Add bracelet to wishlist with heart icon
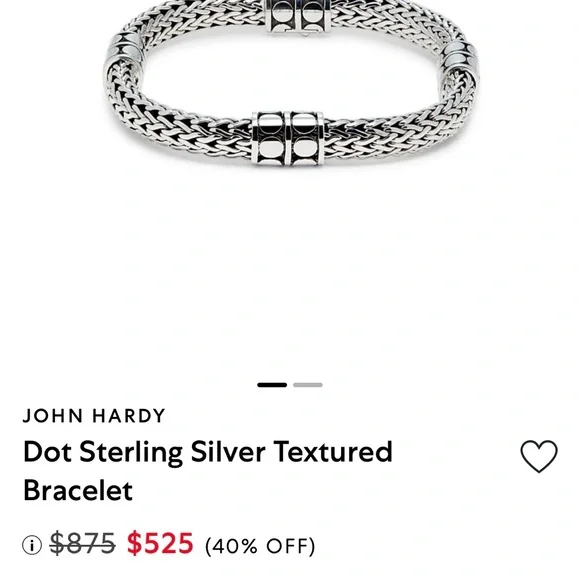The height and width of the screenshot is (580, 580). [539, 456]
